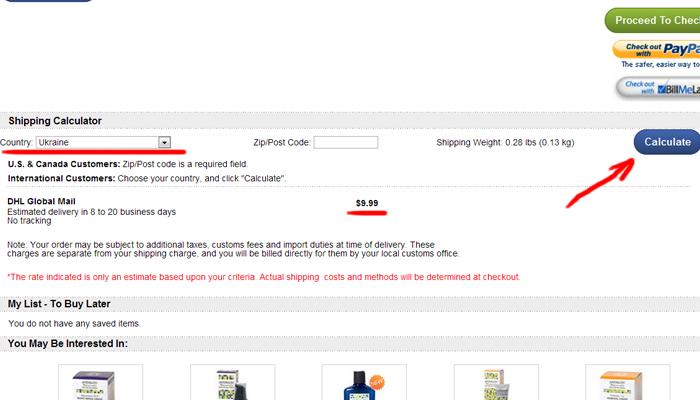This screenshot has width=700, height=400.
Task: Check out with the BillMeLater button
Action: coord(658,88)
